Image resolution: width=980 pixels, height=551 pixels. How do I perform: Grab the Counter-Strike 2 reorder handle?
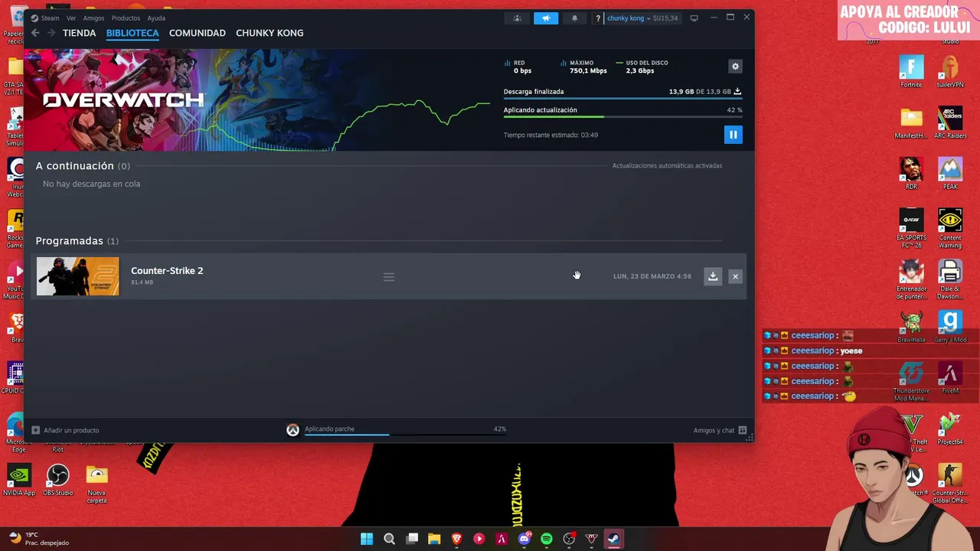pyautogui.click(x=389, y=276)
